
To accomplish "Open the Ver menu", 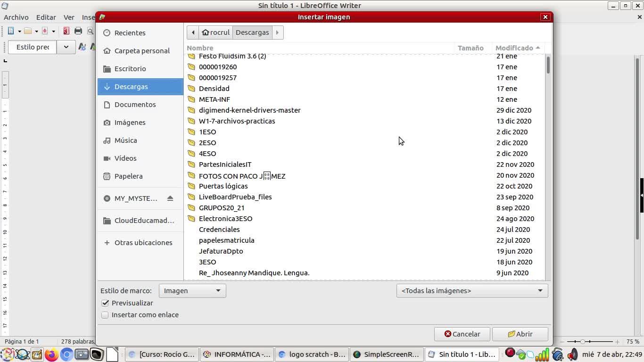I will pyautogui.click(x=69, y=17).
